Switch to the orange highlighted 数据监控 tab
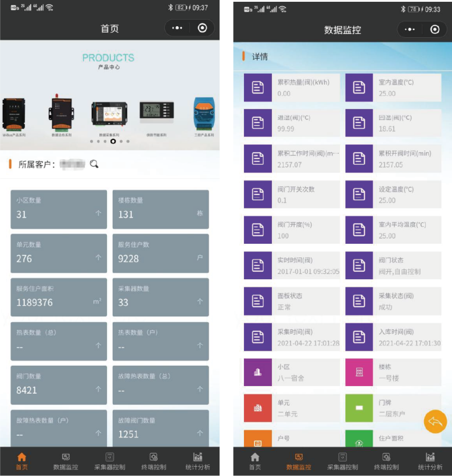This screenshot has width=452, height=476. pos(298,461)
